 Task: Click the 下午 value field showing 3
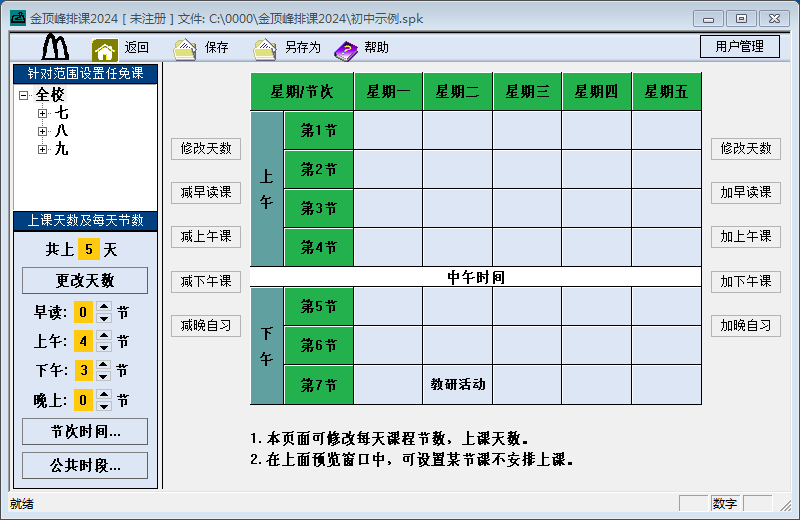pyautogui.click(x=83, y=370)
